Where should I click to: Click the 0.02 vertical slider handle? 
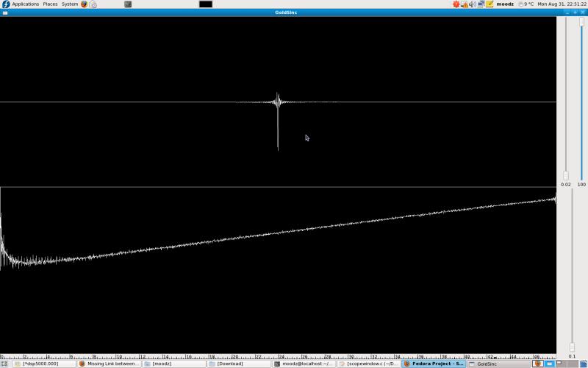[565, 175]
